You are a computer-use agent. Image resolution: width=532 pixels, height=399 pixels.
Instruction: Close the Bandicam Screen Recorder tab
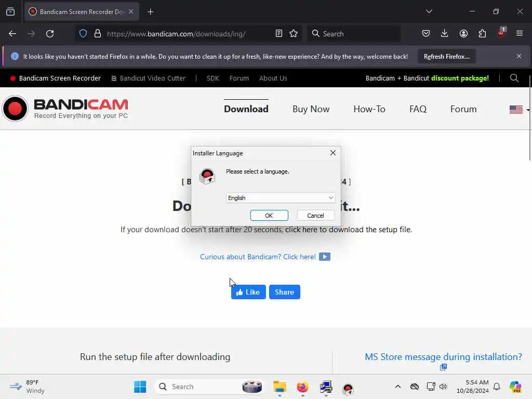[x=131, y=12]
